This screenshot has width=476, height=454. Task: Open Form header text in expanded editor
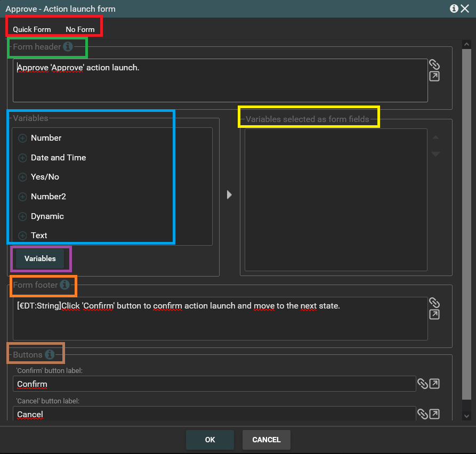pos(434,77)
